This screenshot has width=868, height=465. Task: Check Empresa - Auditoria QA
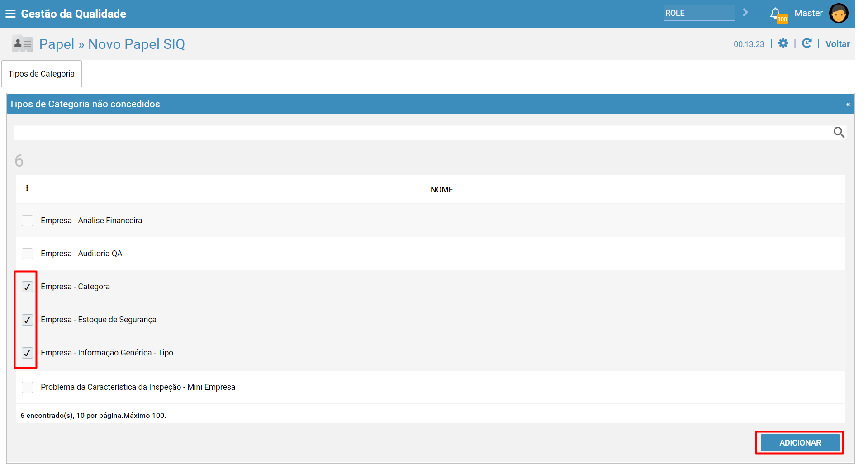click(x=27, y=254)
